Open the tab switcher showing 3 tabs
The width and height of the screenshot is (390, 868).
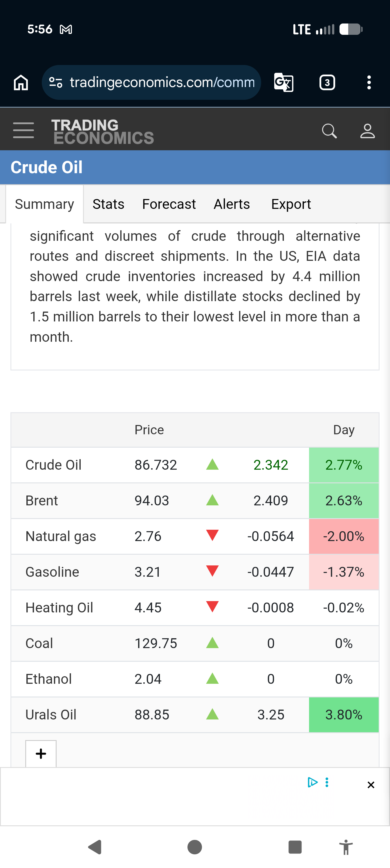click(x=327, y=83)
